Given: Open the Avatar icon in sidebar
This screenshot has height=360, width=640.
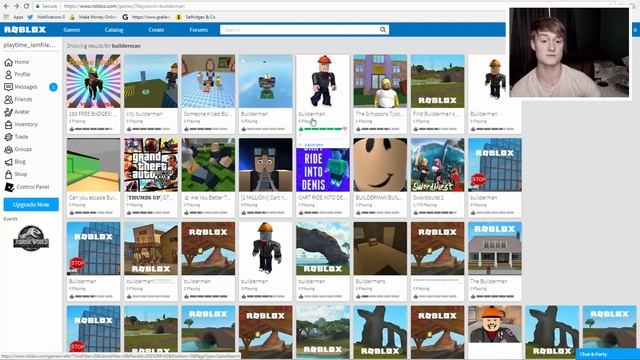Looking at the screenshot, I should (x=9, y=112).
